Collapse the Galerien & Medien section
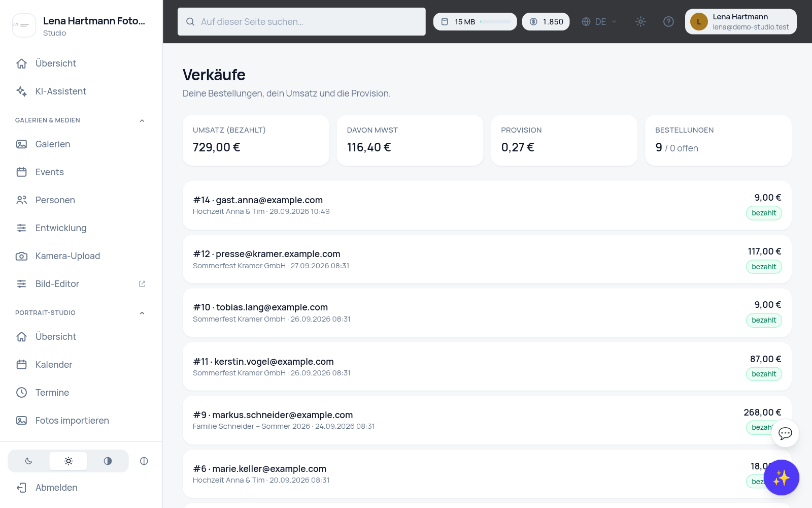The width and height of the screenshot is (812, 508). tap(142, 120)
